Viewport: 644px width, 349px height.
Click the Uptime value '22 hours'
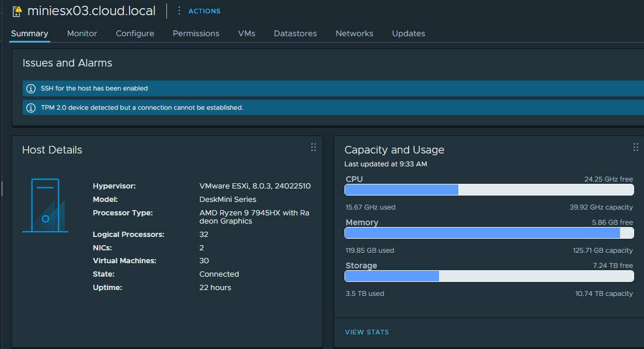[215, 287]
